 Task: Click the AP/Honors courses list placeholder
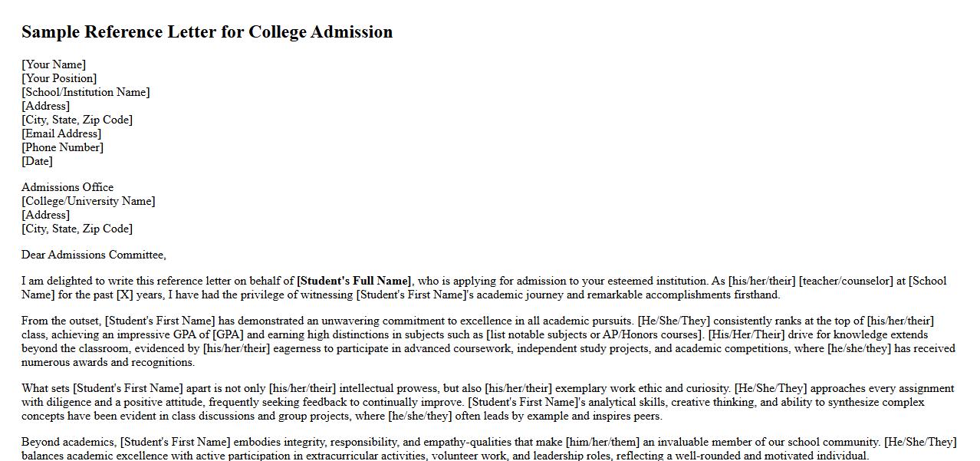[x=595, y=334]
